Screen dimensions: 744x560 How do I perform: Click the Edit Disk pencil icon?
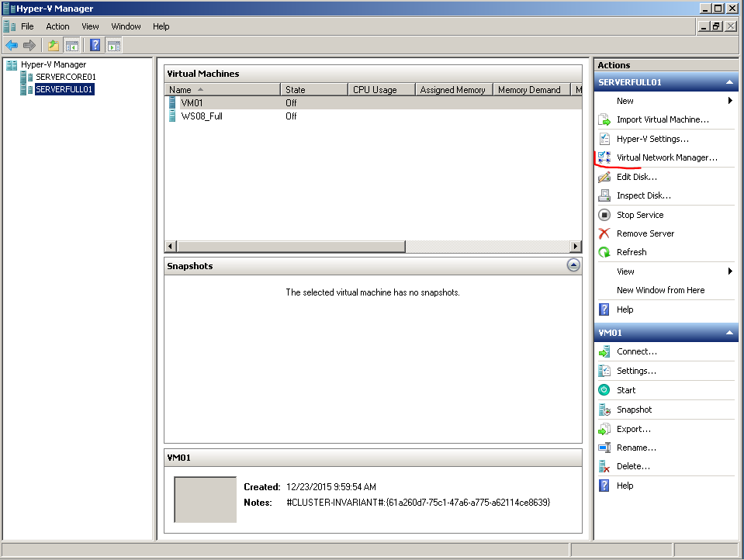604,177
